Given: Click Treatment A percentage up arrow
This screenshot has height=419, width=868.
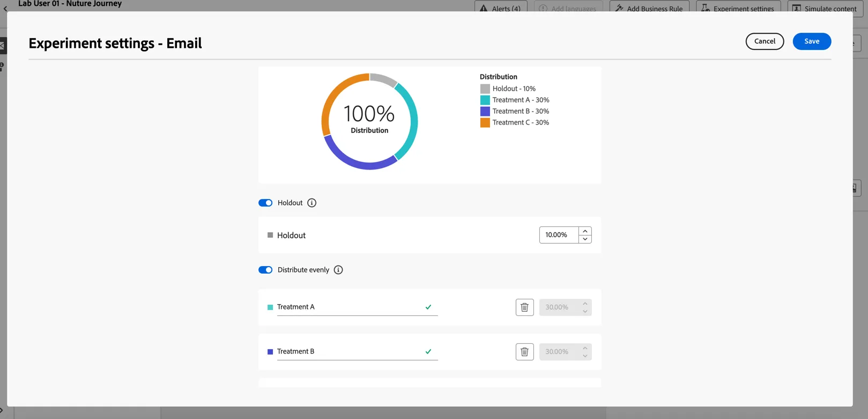Looking at the screenshot, I should point(585,303).
